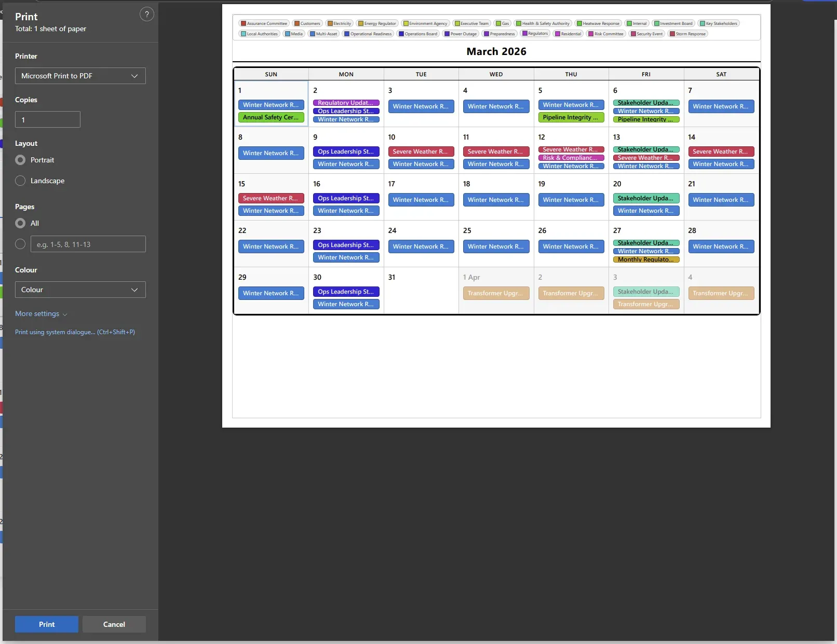The width and height of the screenshot is (837, 644).
Task: Select the custom page range radio button
Action: [x=20, y=244]
